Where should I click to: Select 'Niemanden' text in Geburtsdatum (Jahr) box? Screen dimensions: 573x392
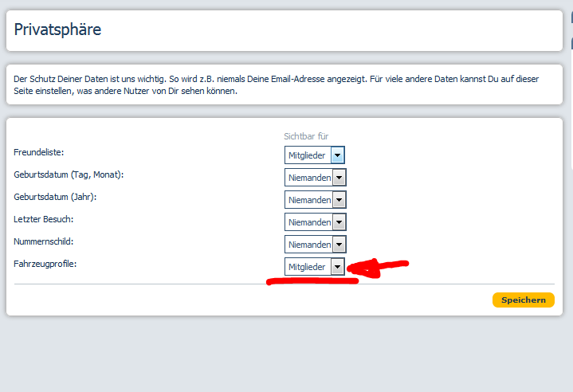(308, 200)
